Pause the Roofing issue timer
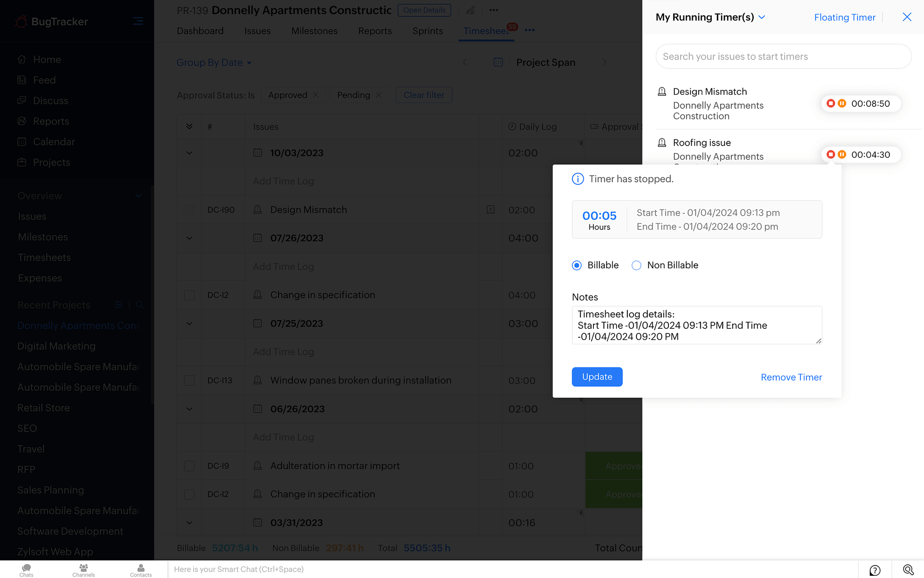 [842, 154]
